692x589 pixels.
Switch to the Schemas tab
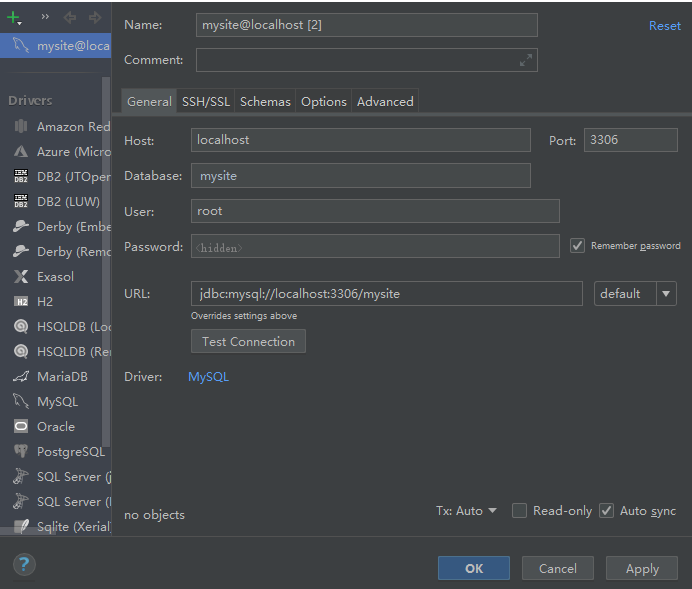[265, 101]
